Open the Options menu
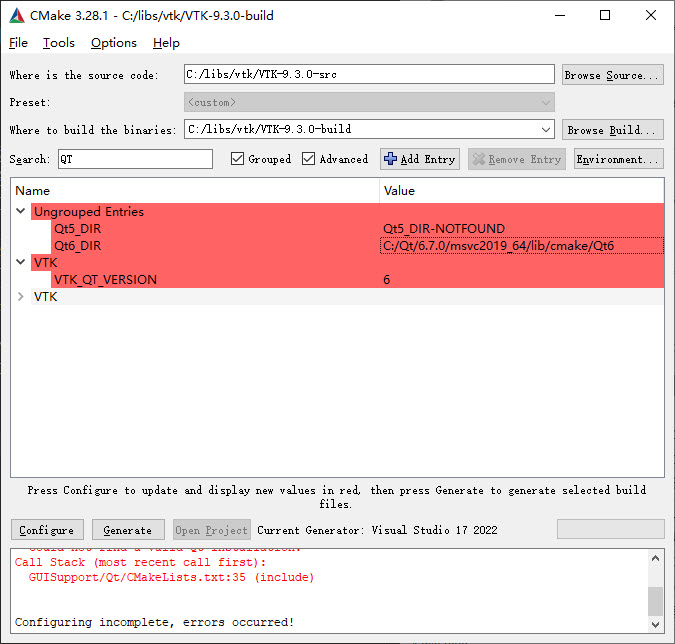The width and height of the screenshot is (675, 644). tap(114, 43)
